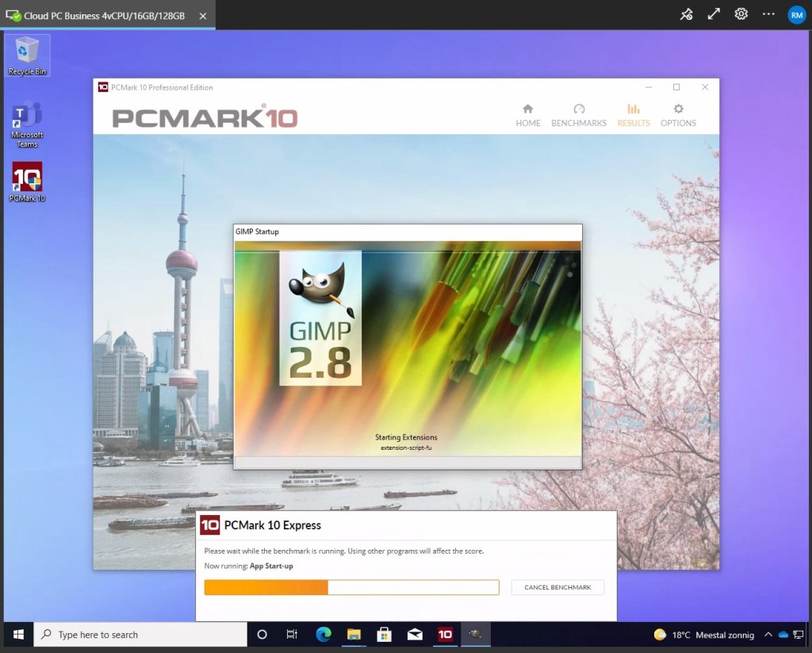Select the GIMP taskbar icon
Viewport: 812px width, 653px height.
click(476, 634)
